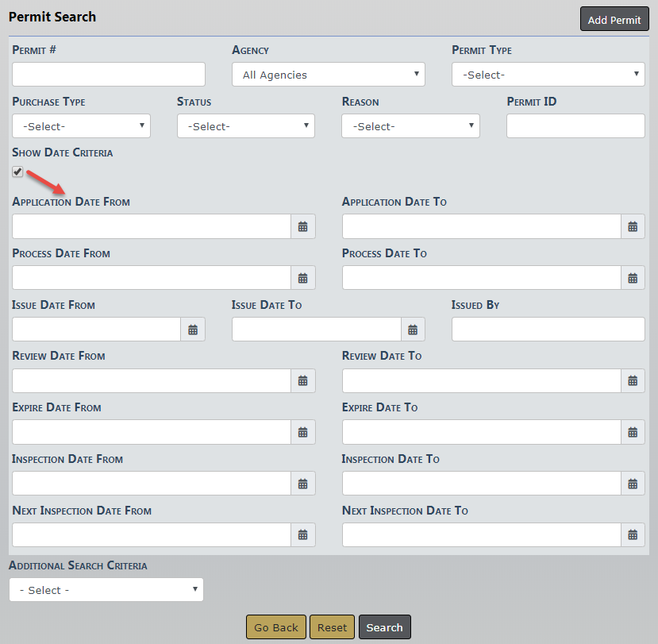Open calendar for Issue Date To
The width and height of the screenshot is (658, 644).
coord(413,330)
